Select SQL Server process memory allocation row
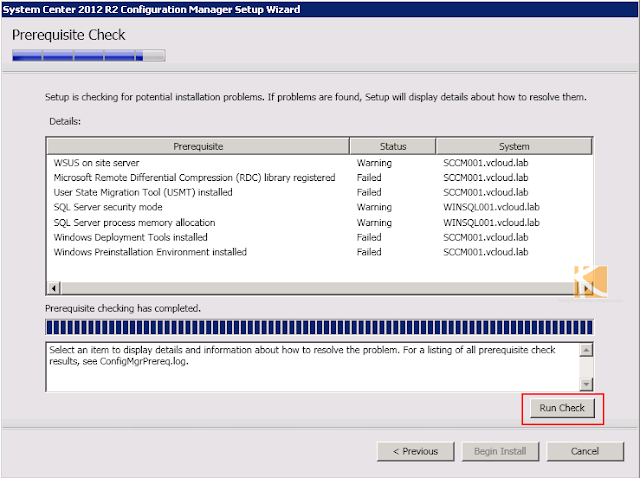 [320, 222]
